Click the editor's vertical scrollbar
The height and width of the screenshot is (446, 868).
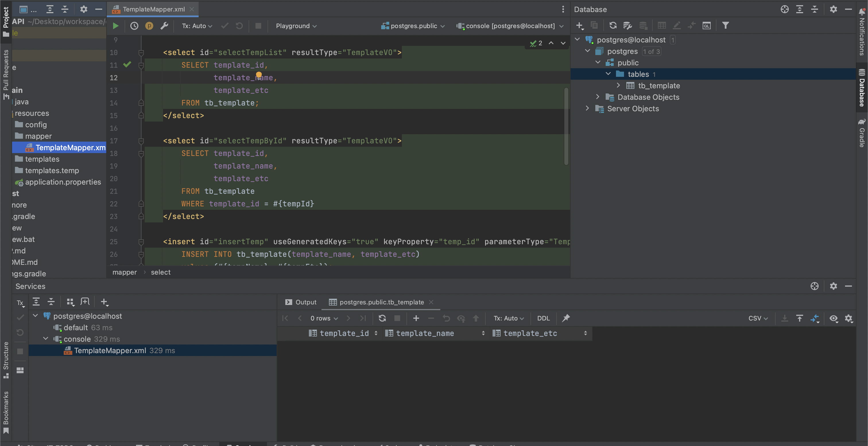[566, 126]
